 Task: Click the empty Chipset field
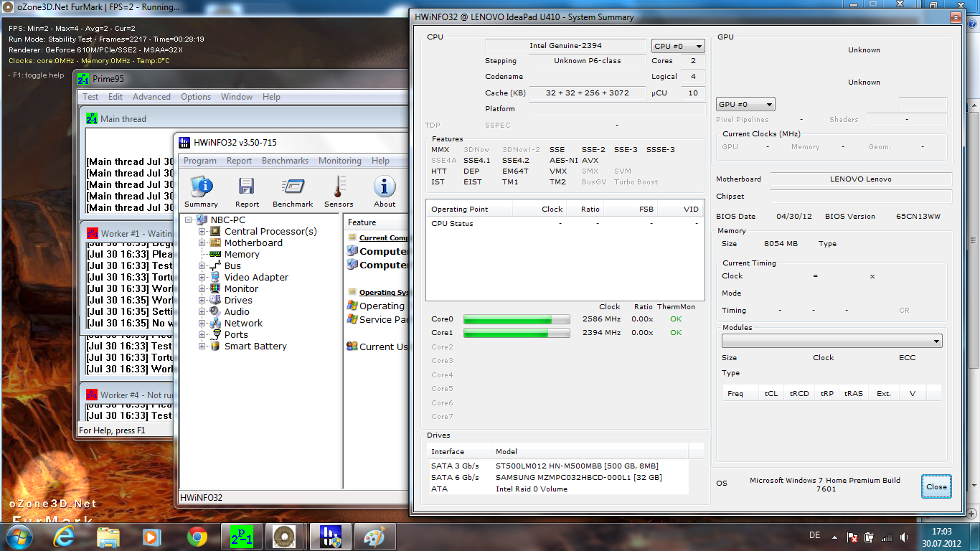point(861,197)
